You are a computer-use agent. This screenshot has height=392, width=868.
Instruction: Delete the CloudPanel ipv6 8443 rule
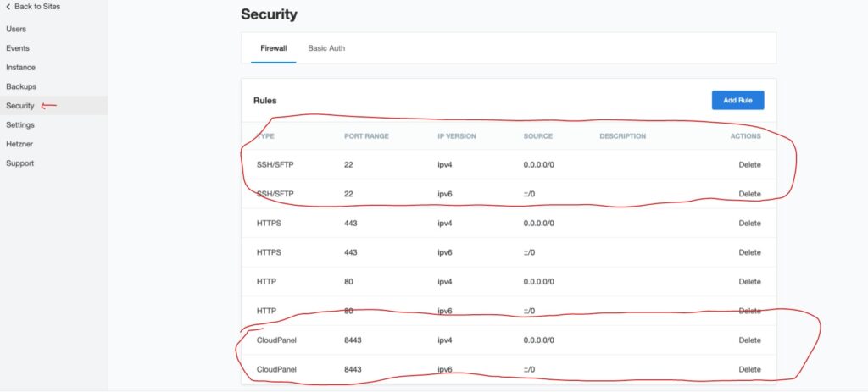click(749, 369)
